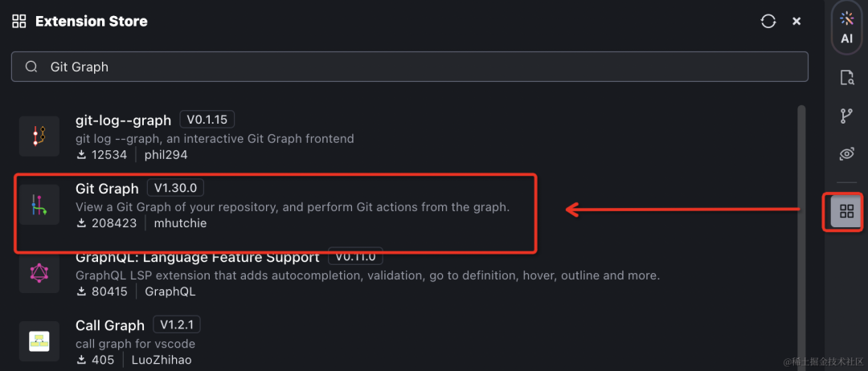868x371 pixels.
Task: Click the mhutchie author name
Action: tap(180, 223)
